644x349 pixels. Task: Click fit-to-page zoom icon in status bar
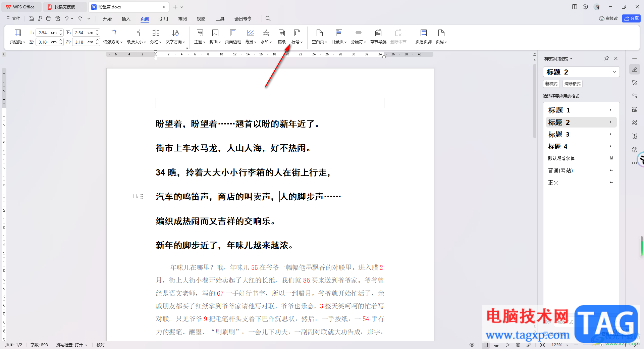pos(542,345)
